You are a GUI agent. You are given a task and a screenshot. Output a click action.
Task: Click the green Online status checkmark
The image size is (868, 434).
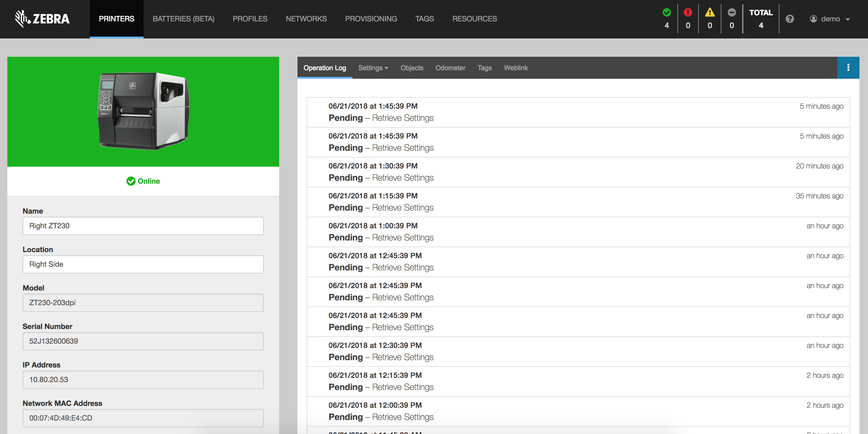click(131, 181)
